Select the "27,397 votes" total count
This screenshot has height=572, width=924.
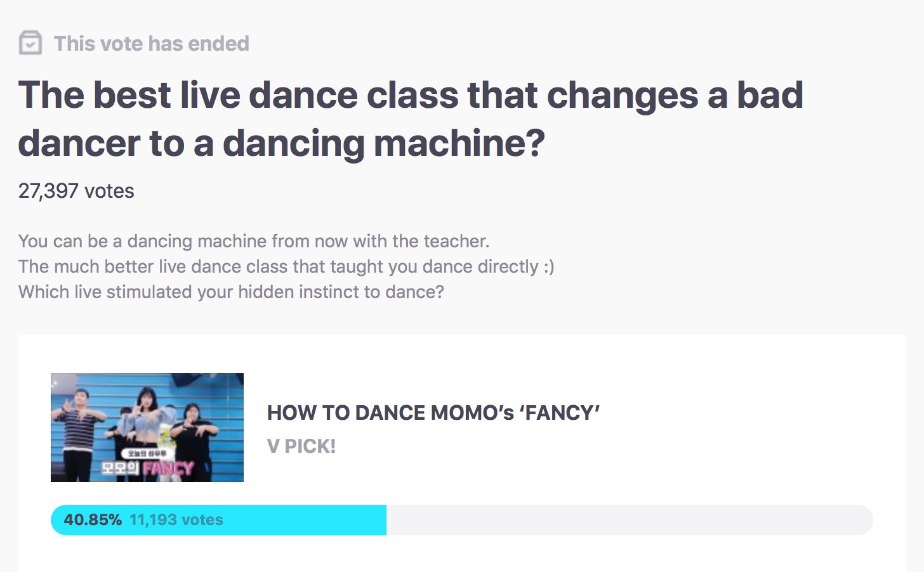pyautogui.click(x=76, y=191)
